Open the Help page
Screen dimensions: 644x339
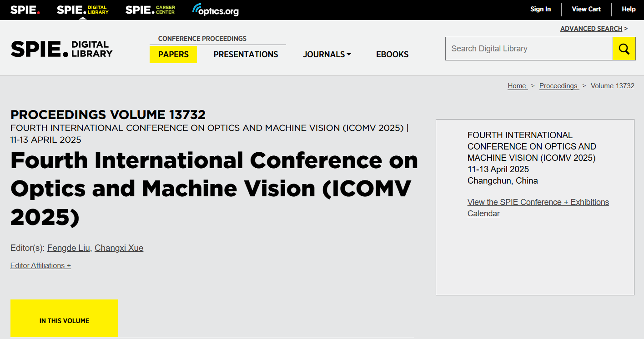point(629,9)
